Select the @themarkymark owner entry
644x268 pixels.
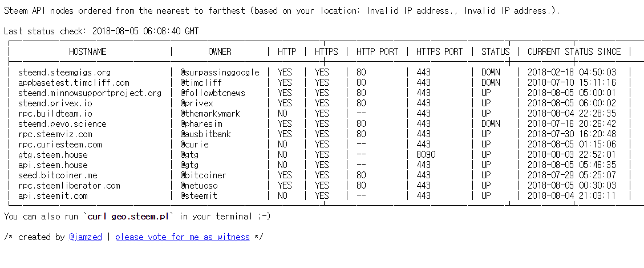[x=210, y=114]
